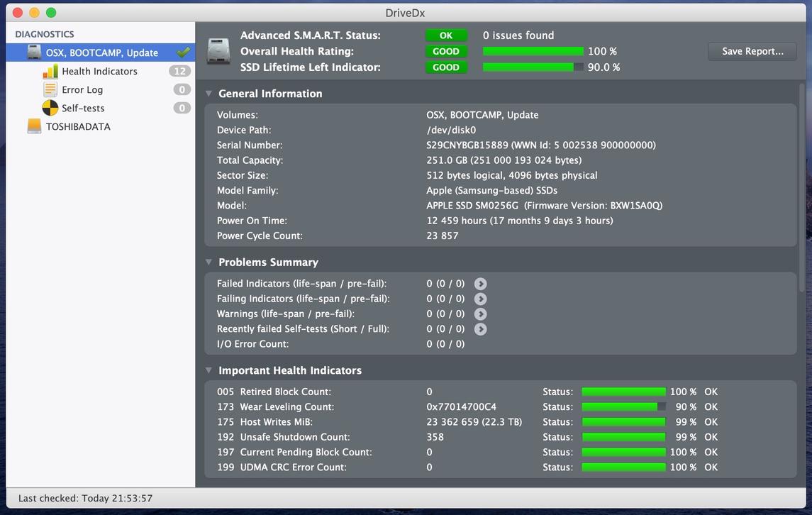
Task: Click the Sector Size value 512 bytes logical
Action: [x=511, y=175]
